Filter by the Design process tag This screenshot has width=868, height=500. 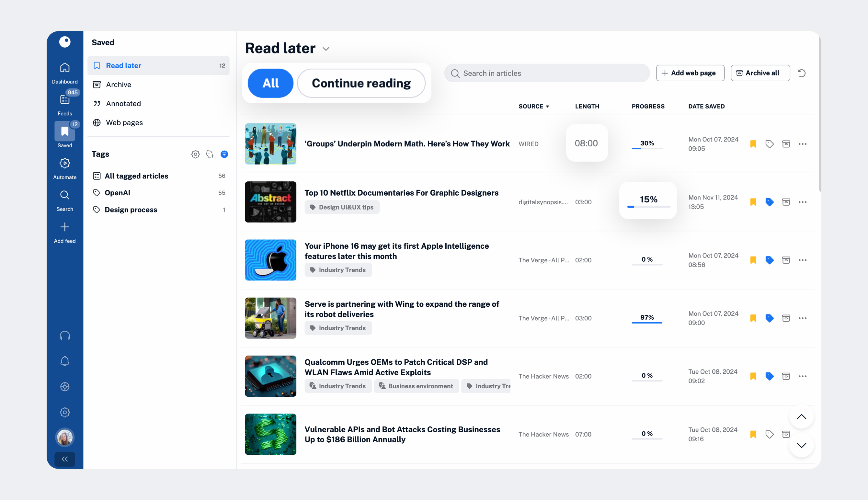click(x=158, y=210)
